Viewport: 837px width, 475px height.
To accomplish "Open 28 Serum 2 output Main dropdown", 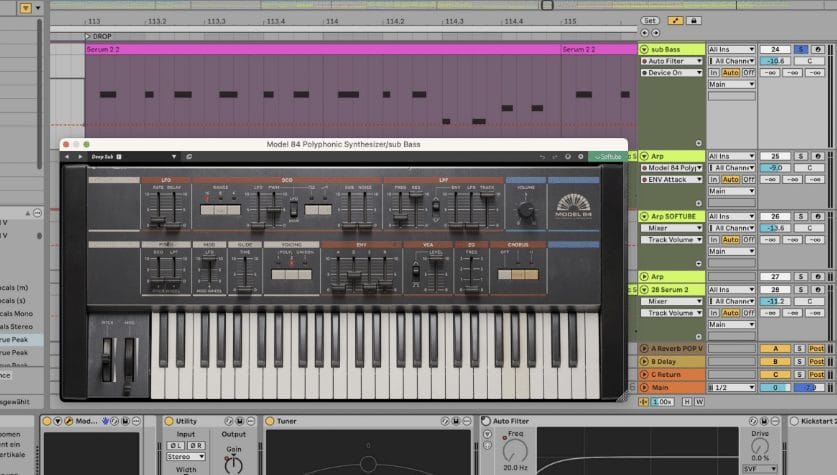I will point(731,324).
